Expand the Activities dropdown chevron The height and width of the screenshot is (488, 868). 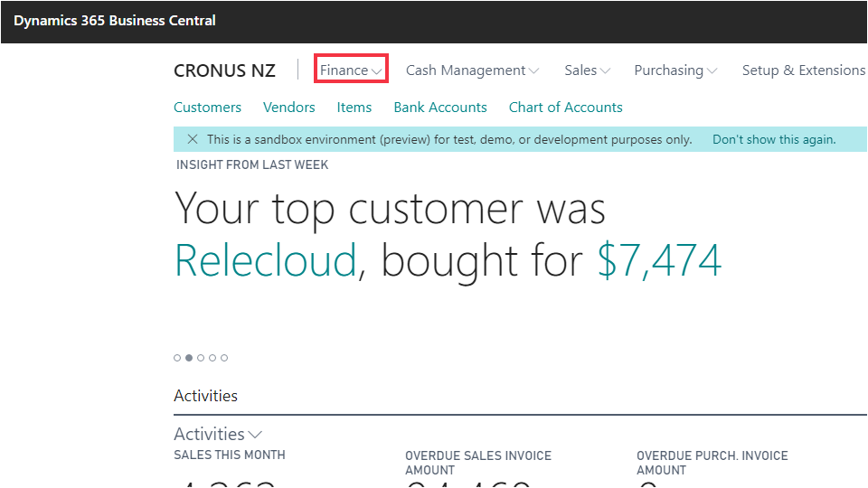pos(255,435)
